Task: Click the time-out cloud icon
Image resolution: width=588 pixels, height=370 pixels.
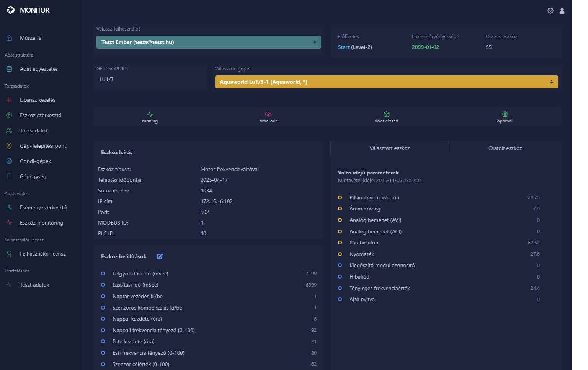Action: [x=268, y=114]
